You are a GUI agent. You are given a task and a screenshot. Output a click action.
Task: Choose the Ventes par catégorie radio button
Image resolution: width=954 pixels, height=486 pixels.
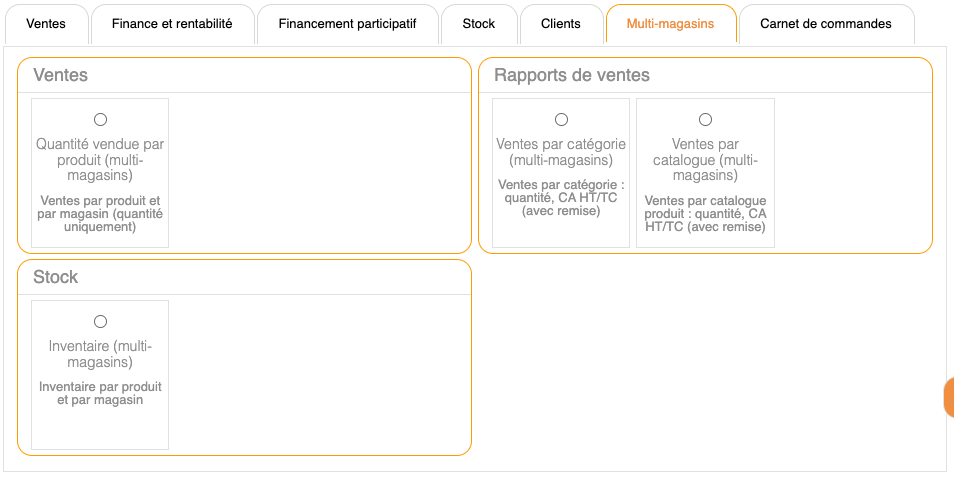[561, 120]
